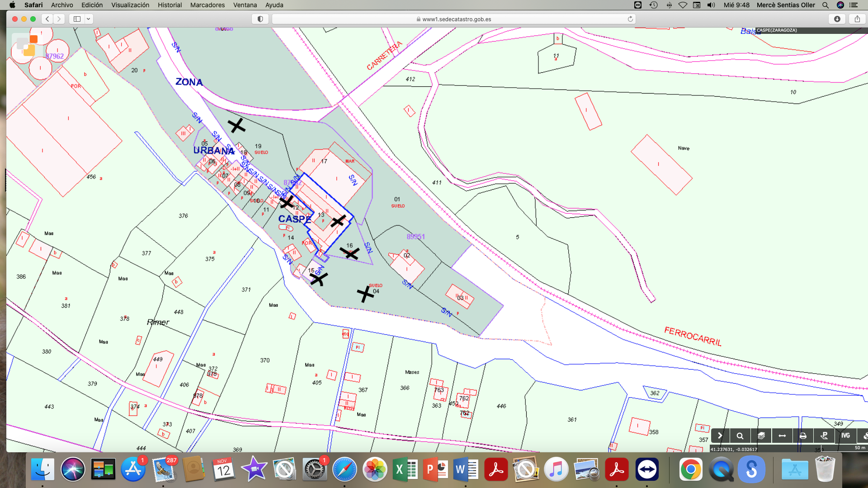Click the IVG map toolbar button

[845, 436]
